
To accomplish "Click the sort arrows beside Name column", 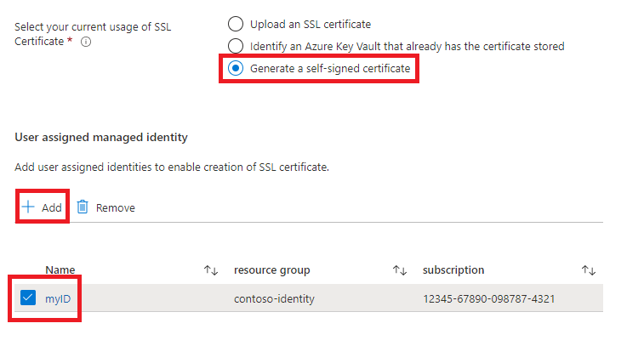I will (x=211, y=270).
